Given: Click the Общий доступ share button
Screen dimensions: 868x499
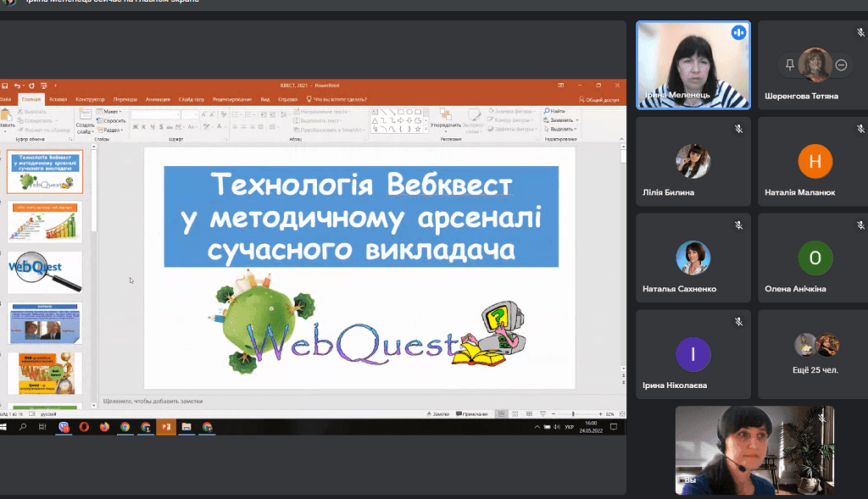Looking at the screenshot, I should [x=599, y=100].
